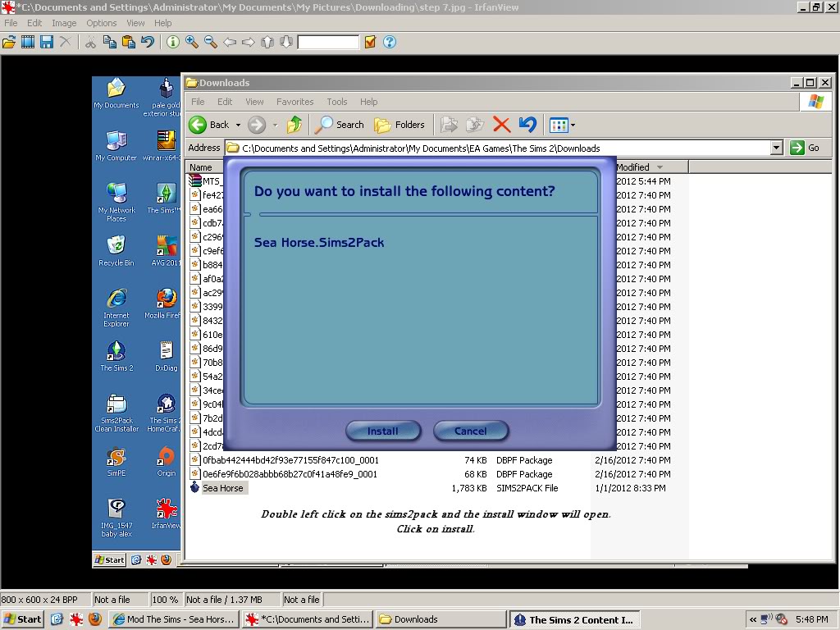Click the down arrow icon in IrfanView toolbar
The width and height of the screenshot is (840, 630).
pyautogui.click(x=286, y=42)
